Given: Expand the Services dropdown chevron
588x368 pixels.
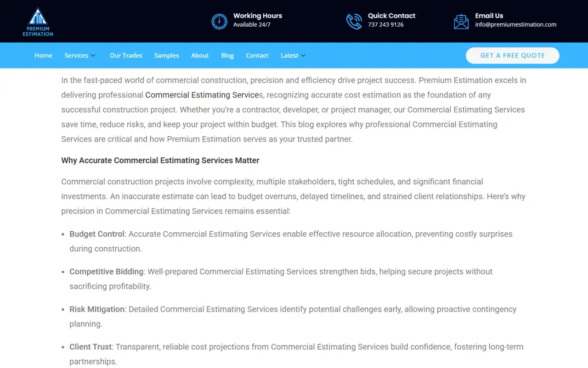Looking at the screenshot, I should tap(93, 56).
